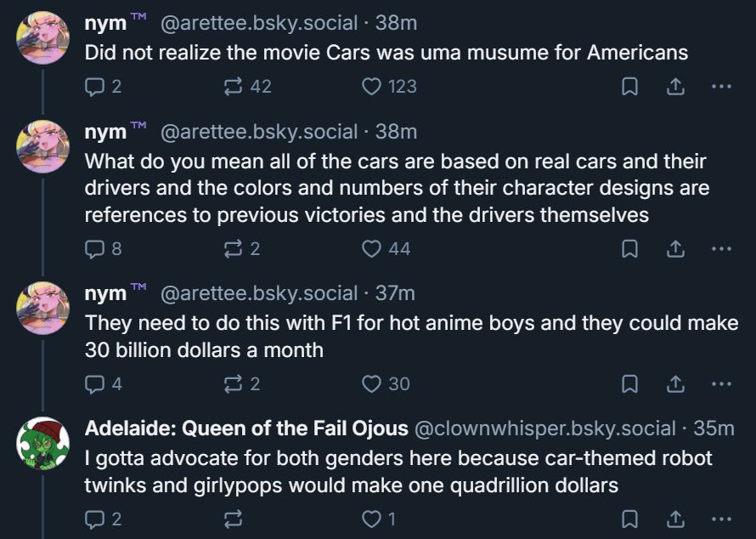Like the post with 44 likes
Viewport: 756px width, 539px height.
pyautogui.click(x=371, y=248)
